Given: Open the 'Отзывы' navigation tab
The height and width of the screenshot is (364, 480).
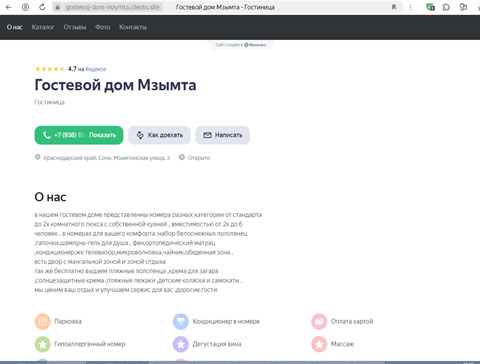Looking at the screenshot, I should point(75,27).
